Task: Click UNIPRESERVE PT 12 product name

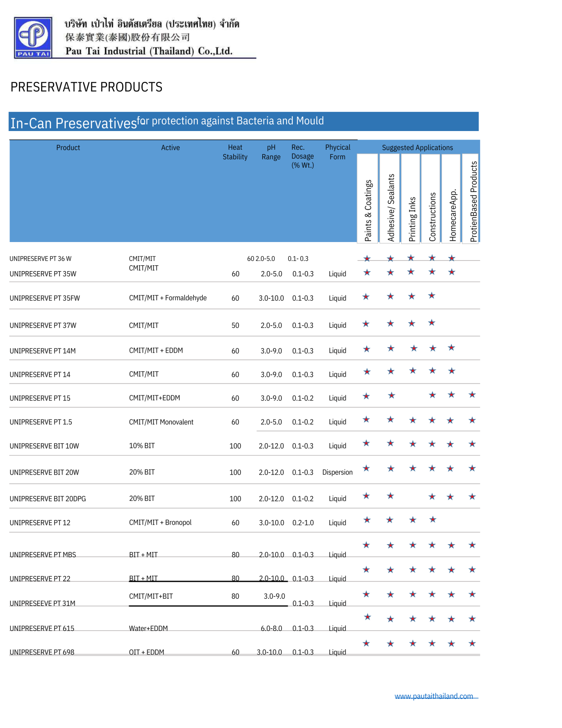Action: pos(40,523)
